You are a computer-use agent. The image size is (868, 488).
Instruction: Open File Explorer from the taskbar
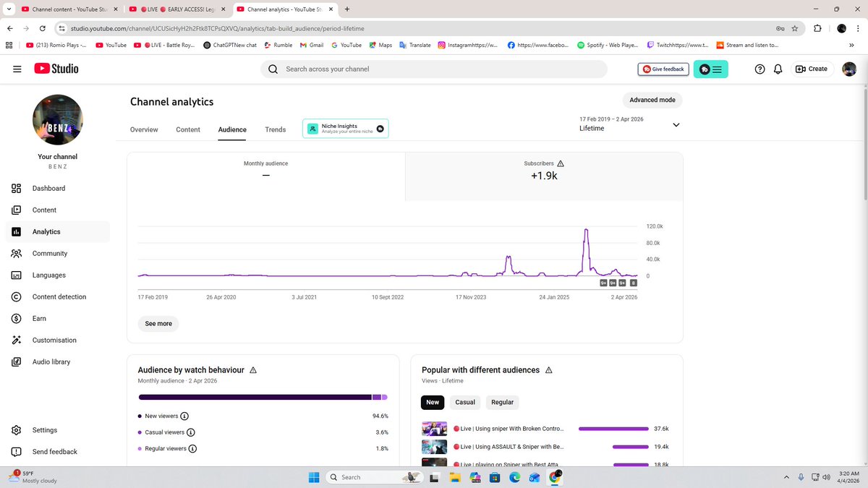click(x=455, y=477)
